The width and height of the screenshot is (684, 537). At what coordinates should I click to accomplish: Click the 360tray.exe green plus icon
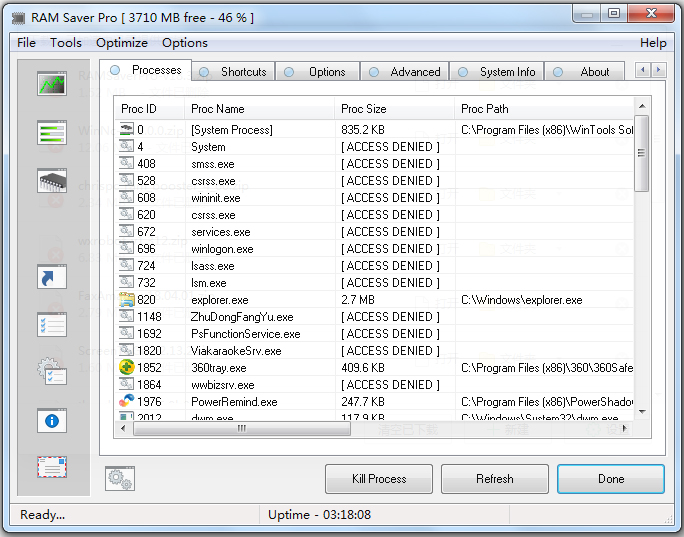[127, 367]
